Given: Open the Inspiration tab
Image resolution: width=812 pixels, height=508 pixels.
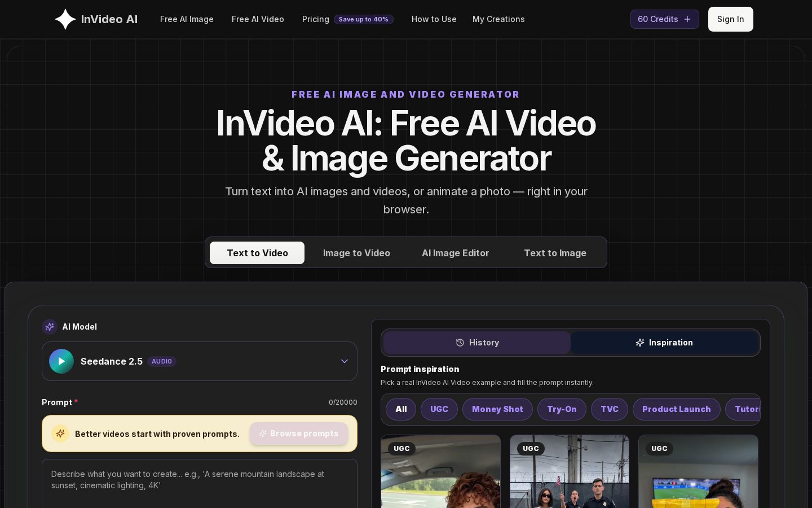Looking at the screenshot, I should pyautogui.click(x=664, y=343).
